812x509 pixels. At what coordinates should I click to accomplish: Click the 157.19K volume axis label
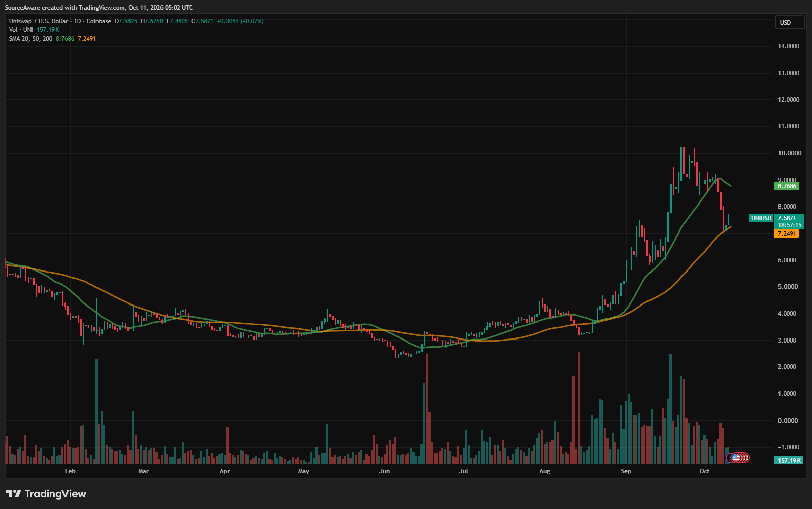click(789, 460)
